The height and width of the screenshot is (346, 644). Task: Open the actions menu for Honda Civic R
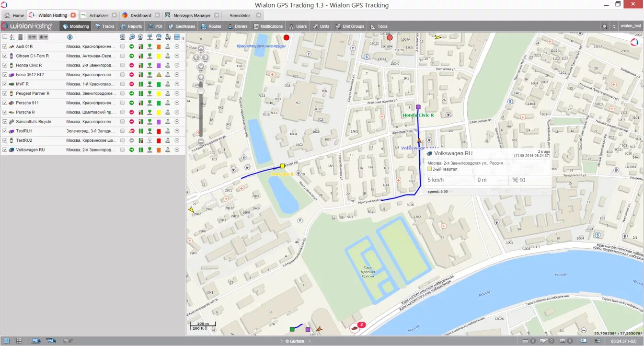[177, 65]
